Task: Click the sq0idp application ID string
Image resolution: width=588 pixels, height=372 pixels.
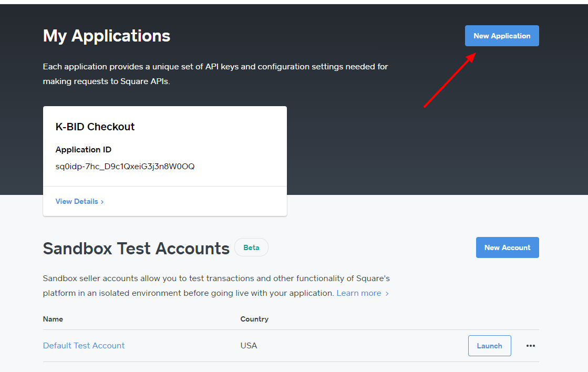Action: point(125,167)
